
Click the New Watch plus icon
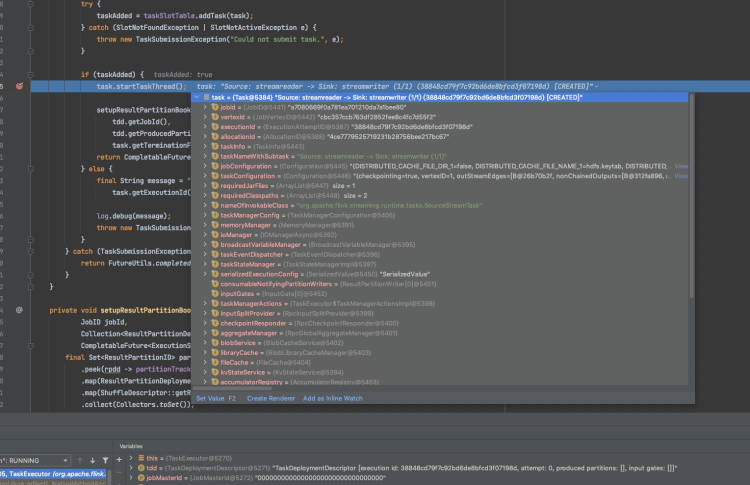pos(119,460)
